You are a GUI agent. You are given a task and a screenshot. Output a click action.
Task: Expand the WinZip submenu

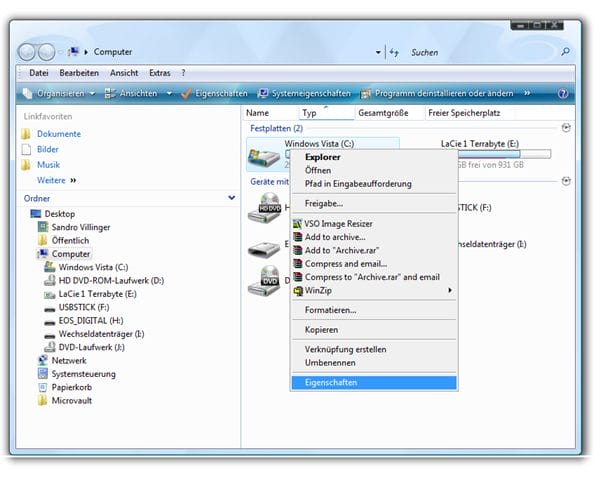[449, 290]
